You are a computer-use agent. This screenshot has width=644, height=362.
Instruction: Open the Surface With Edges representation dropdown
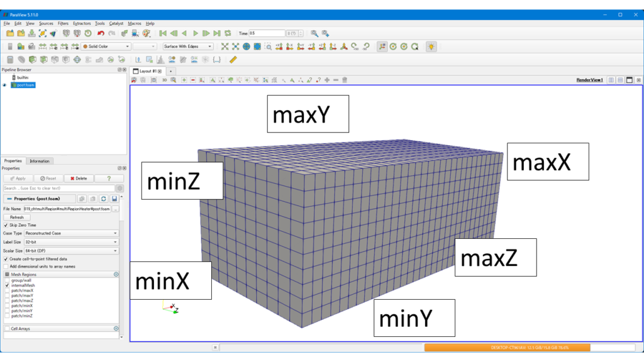(x=188, y=47)
